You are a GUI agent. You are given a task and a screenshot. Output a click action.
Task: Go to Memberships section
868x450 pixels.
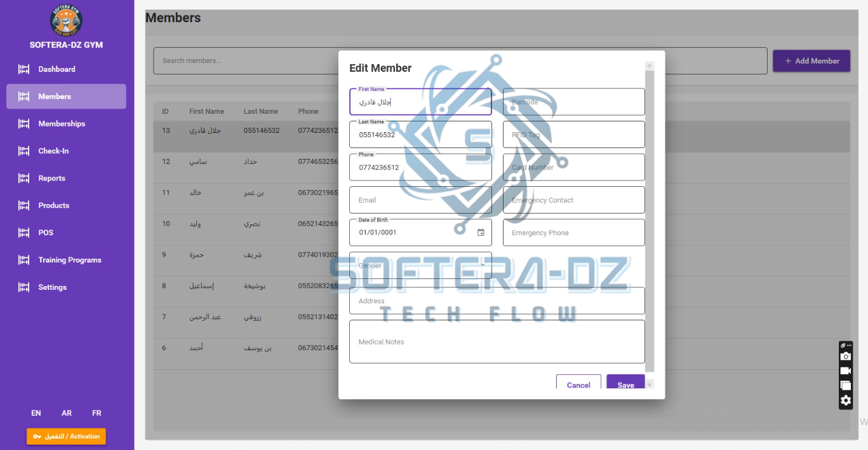66,124
